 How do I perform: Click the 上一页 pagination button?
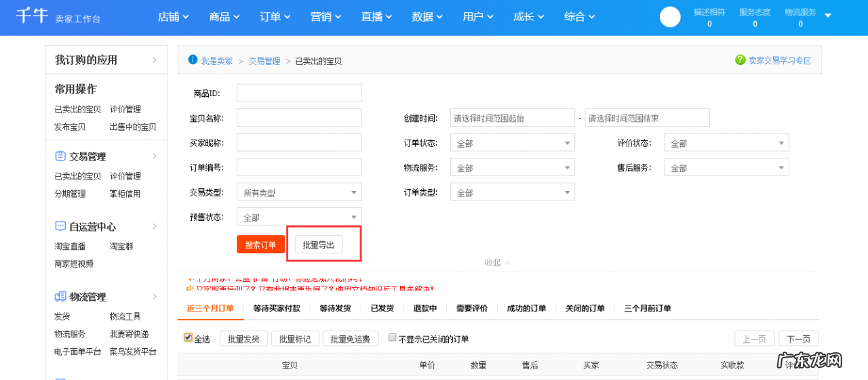[x=755, y=339]
